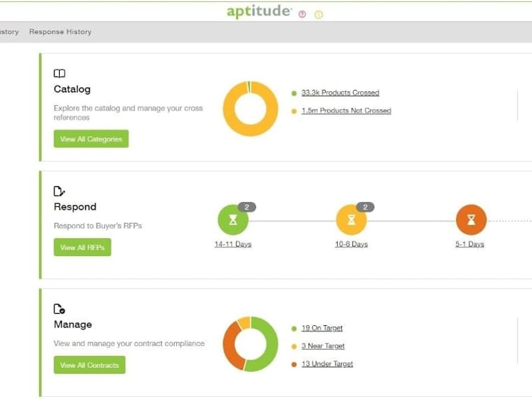The image size is (532, 399).
Task: Click the View All Categories button
Action: click(91, 139)
